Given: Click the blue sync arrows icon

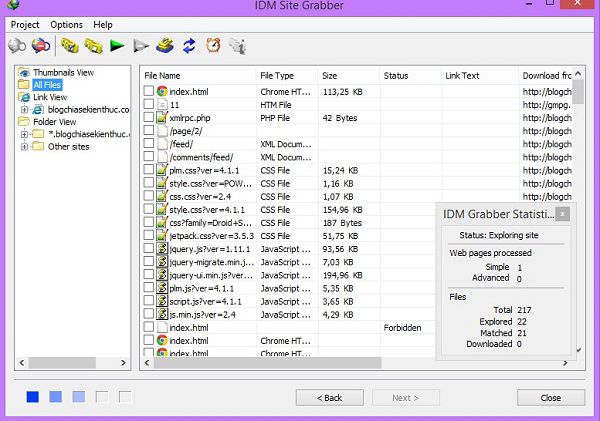Looking at the screenshot, I should pyautogui.click(x=189, y=46).
